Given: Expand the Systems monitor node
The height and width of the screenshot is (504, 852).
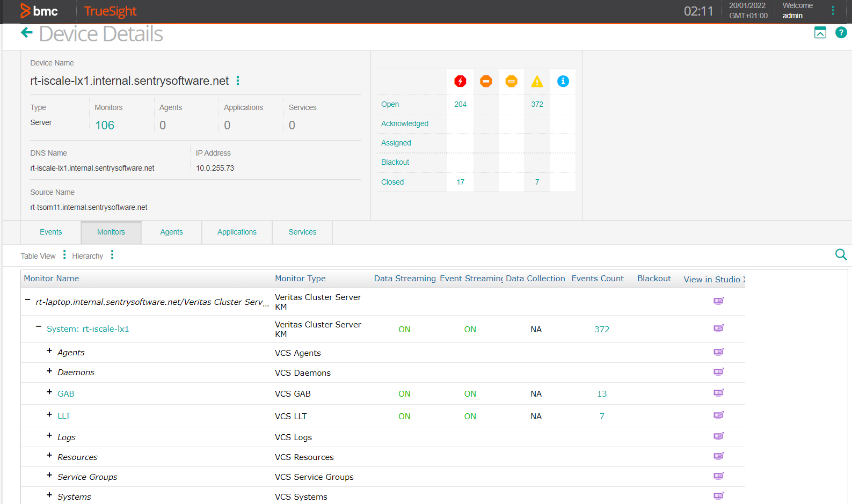Looking at the screenshot, I should (x=49, y=495).
